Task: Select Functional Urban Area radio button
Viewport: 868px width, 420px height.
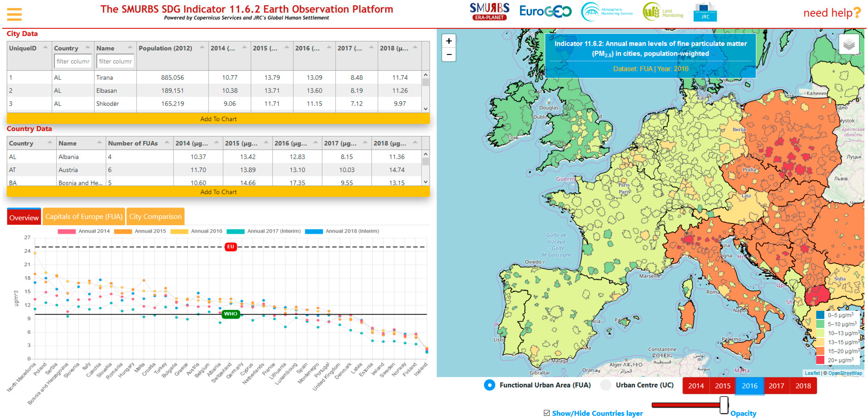Action: [489, 385]
